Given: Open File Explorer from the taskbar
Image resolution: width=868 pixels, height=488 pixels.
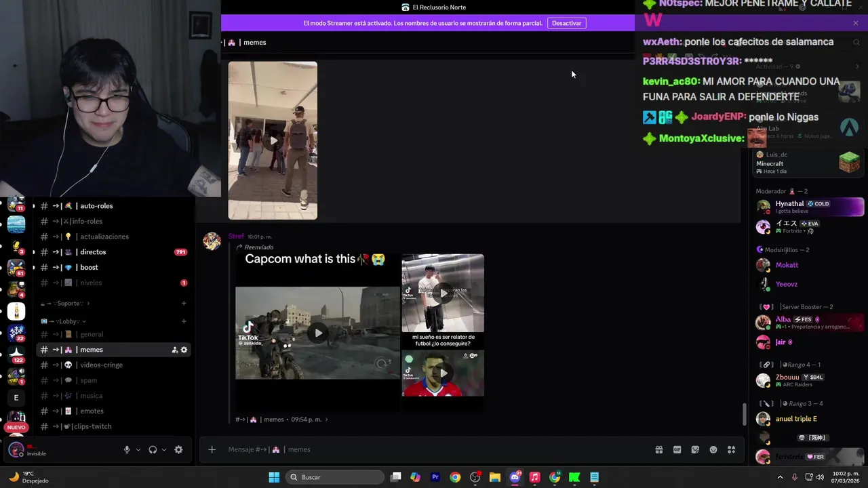Looking at the screenshot, I should click(495, 477).
